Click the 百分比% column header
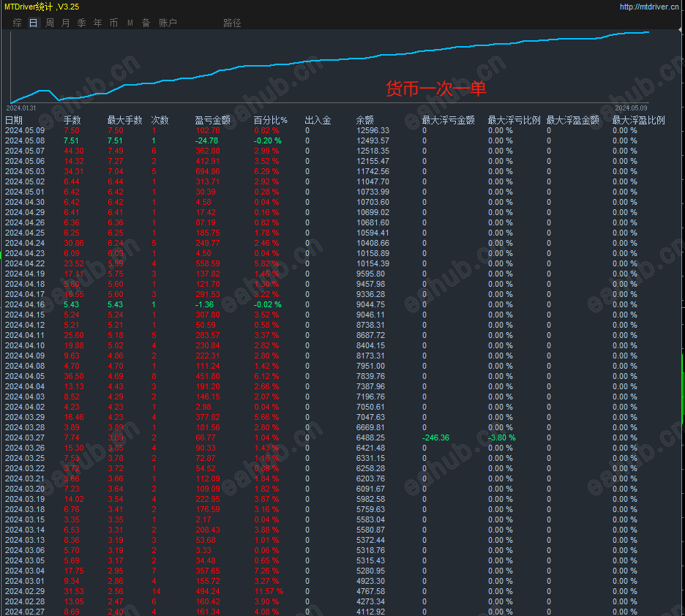Viewport: 685px width, 616px height. (x=271, y=120)
